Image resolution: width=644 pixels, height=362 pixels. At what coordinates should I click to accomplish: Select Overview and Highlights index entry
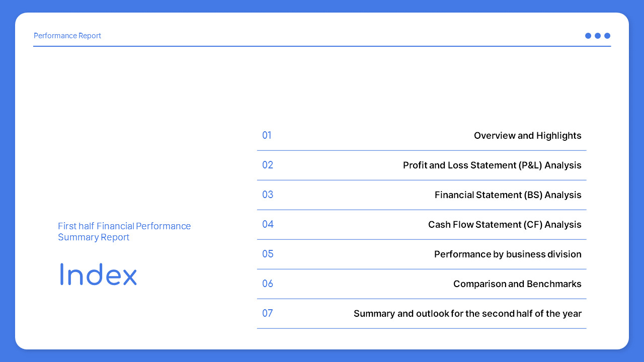(528, 136)
